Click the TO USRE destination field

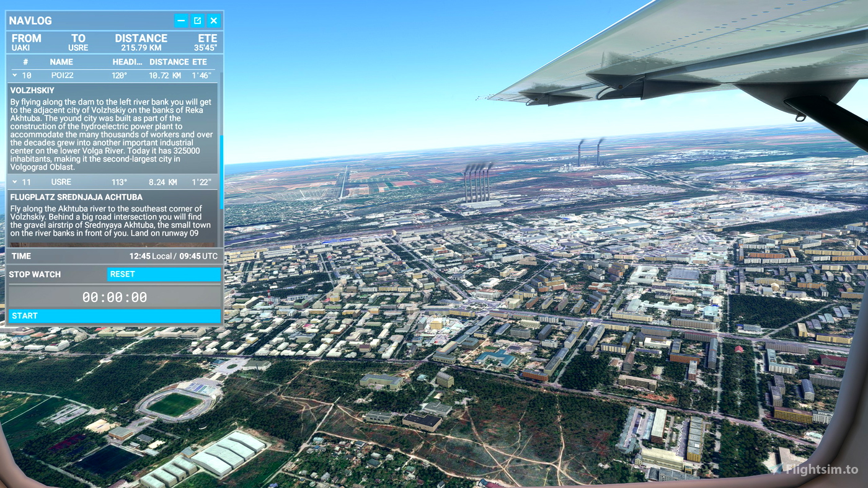(x=78, y=42)
